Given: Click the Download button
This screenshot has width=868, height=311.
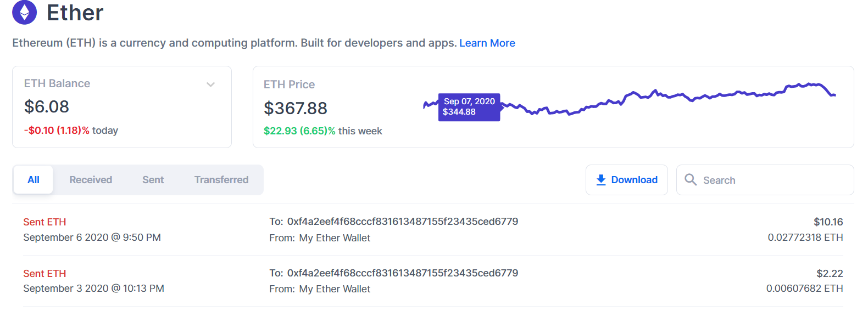Looking at the screenshot, I should 626,180.
